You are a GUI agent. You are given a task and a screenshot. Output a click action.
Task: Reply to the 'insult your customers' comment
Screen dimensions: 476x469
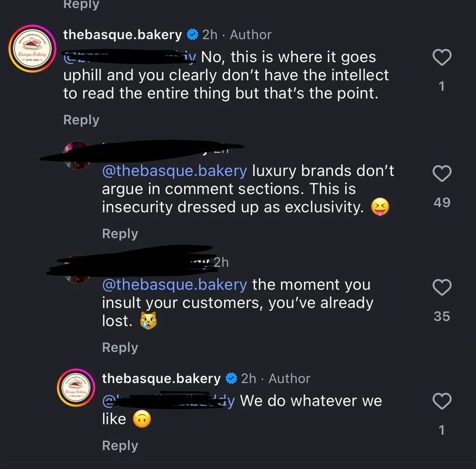click(120, 347)
